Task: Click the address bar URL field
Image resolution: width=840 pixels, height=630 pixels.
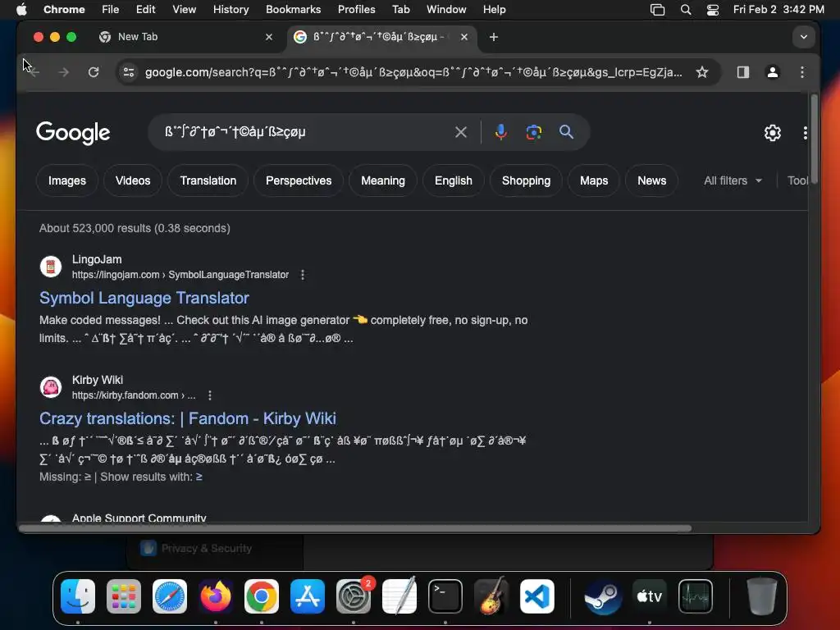Action: pos(413,72)
